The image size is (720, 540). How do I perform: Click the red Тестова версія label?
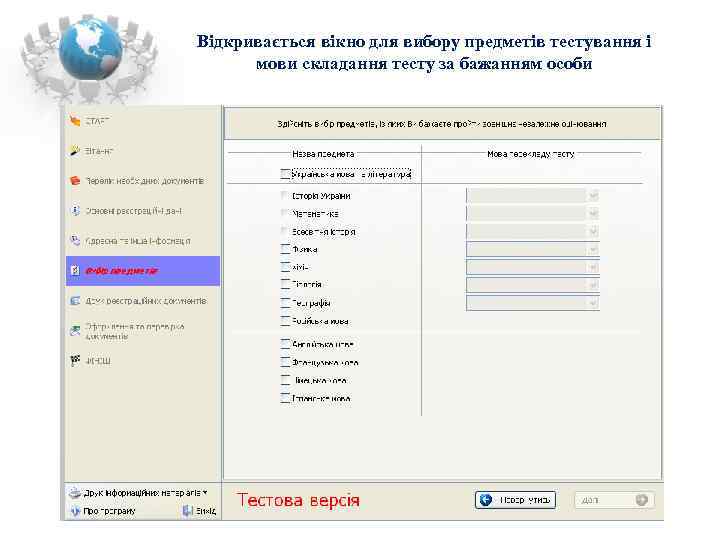tap(298, 500)
